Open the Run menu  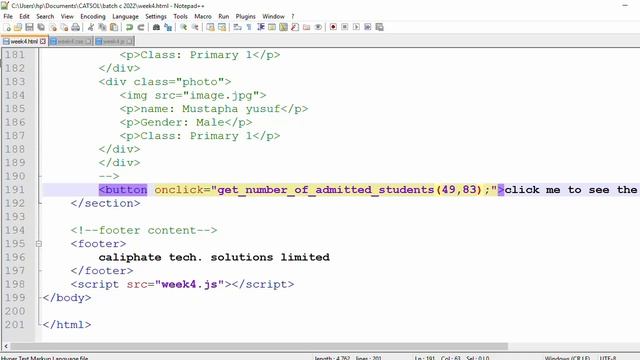[224, 16]
